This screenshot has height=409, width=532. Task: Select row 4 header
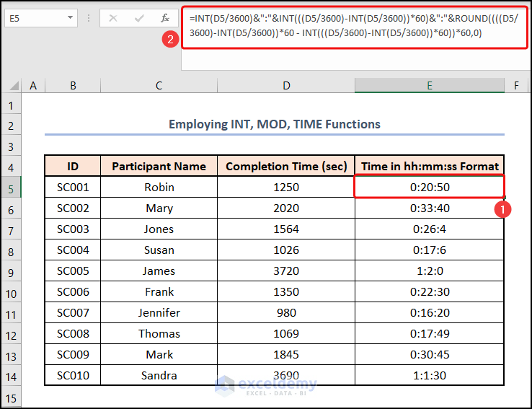point(11,167)
